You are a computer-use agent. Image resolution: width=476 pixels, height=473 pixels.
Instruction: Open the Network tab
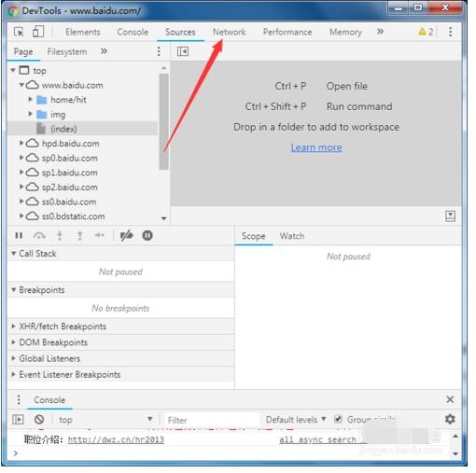[230, 32]
